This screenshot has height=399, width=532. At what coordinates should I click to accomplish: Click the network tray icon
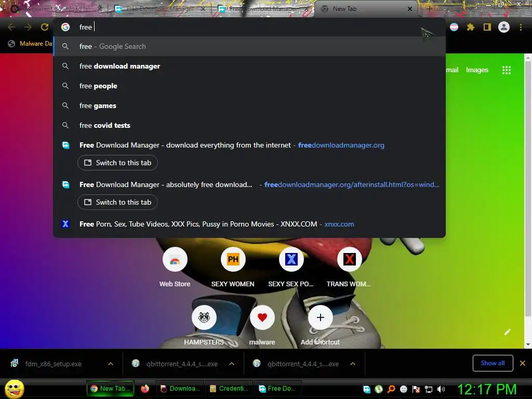(x=429, y=389)
